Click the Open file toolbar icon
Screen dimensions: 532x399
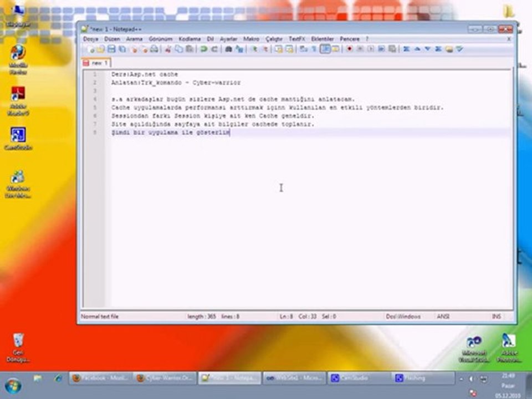[101, 49]
